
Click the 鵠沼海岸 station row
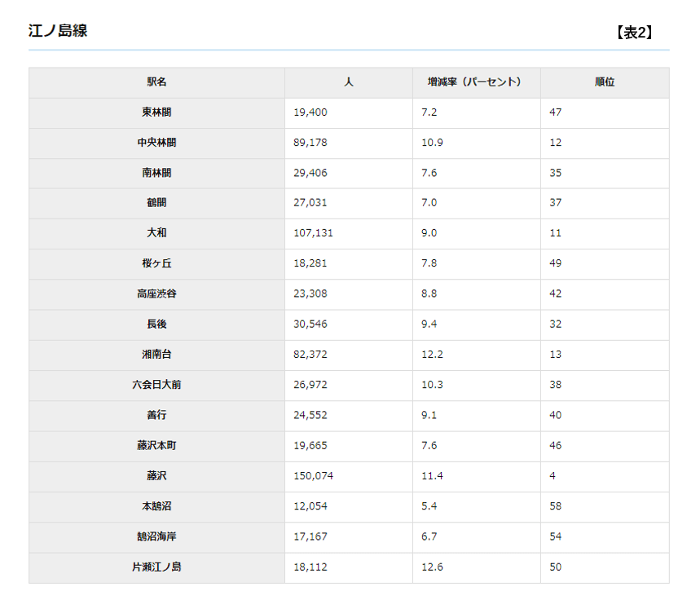coord(156,537)
